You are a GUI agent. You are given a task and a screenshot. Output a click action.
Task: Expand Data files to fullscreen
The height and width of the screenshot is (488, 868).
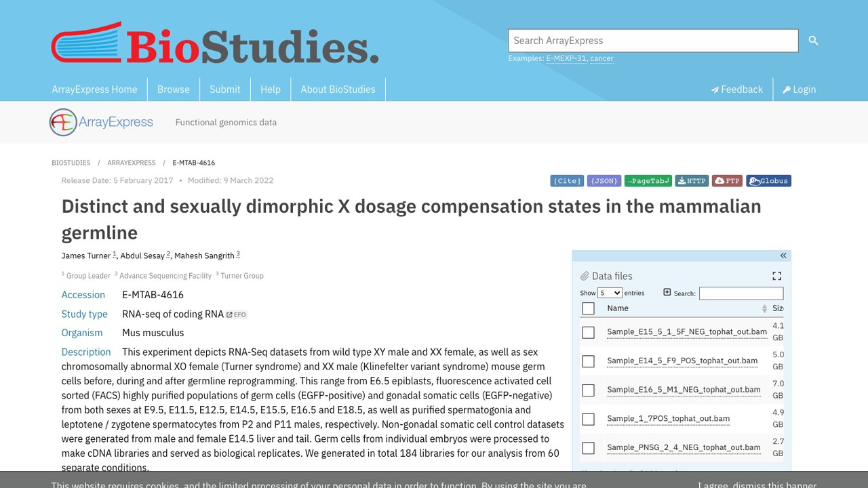click(776, 276)
